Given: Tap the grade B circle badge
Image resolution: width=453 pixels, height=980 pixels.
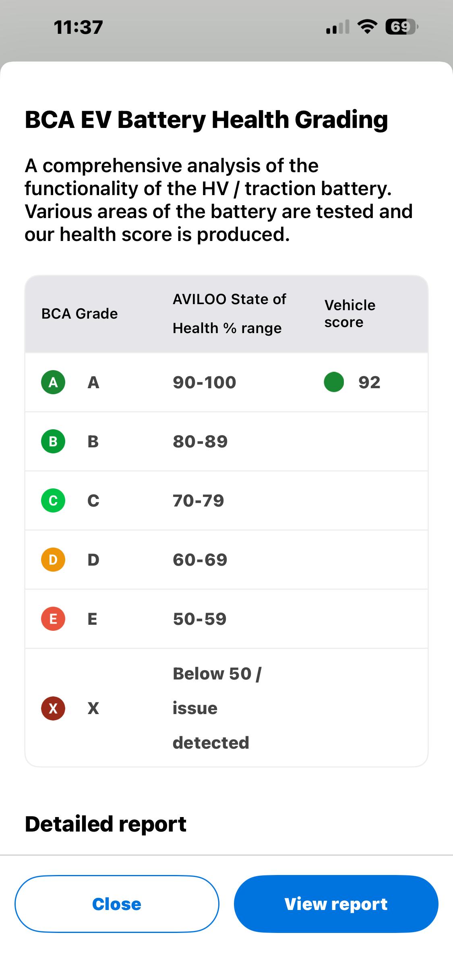Looking at the screenshot, I should pos(53,441).
